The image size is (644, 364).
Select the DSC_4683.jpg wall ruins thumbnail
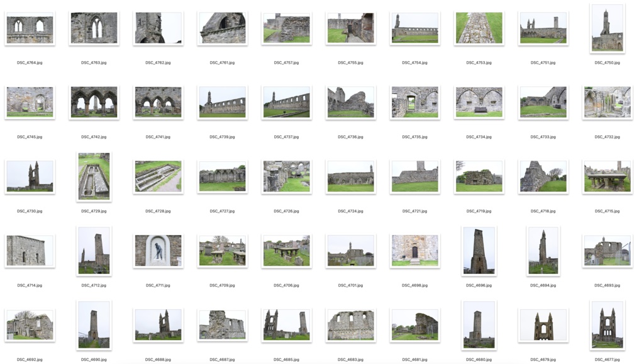pyautogui.click(x=351, y=326)
